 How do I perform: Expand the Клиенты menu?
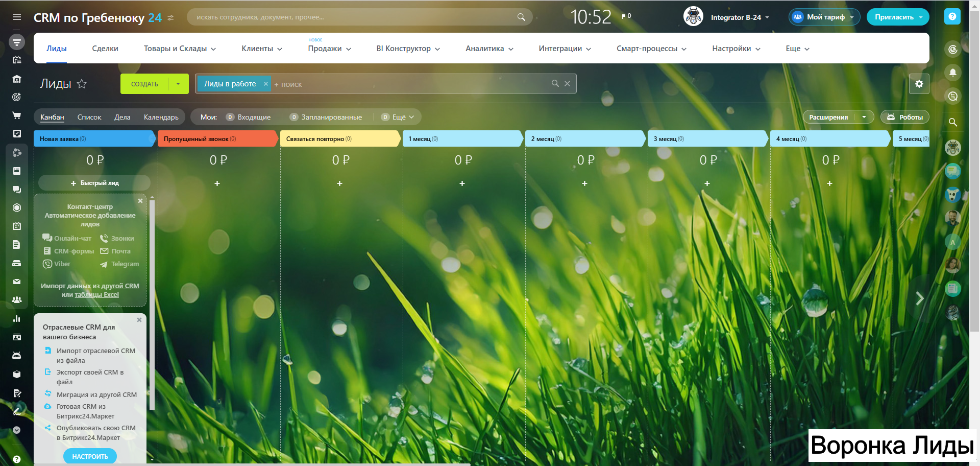tap(262, 49)
